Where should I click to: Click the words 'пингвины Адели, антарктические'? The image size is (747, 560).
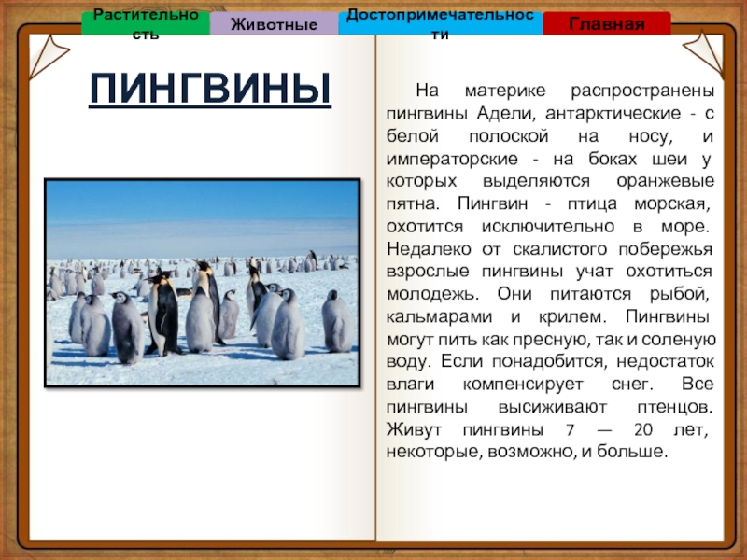(x=533, y=113)
